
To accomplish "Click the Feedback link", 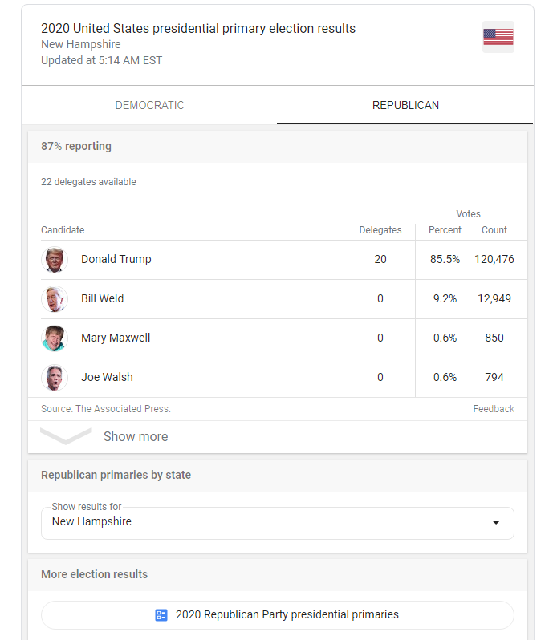I will point(493,409).
